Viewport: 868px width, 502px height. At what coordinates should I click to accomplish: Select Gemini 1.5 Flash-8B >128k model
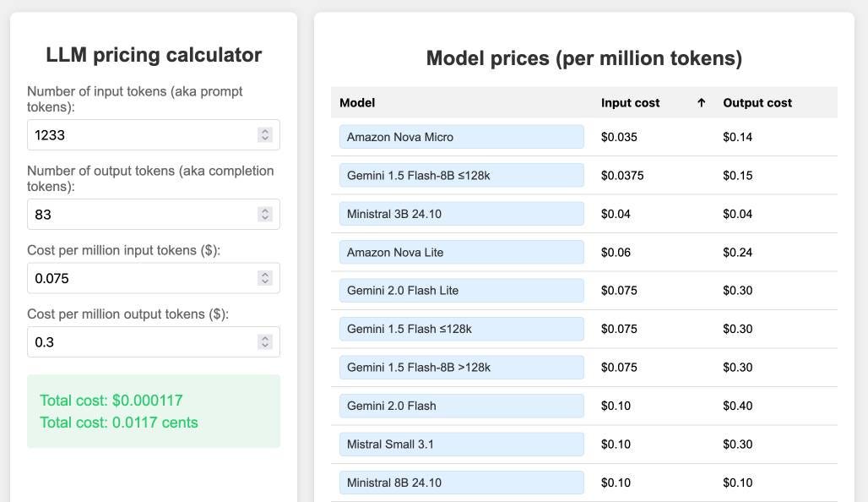coord(462,368)
